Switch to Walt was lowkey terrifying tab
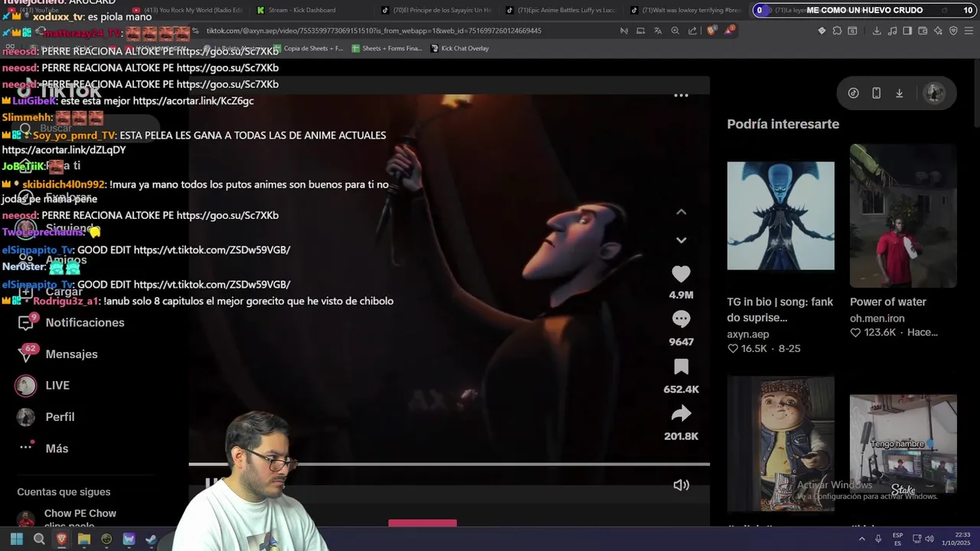 tap(687, 10)
